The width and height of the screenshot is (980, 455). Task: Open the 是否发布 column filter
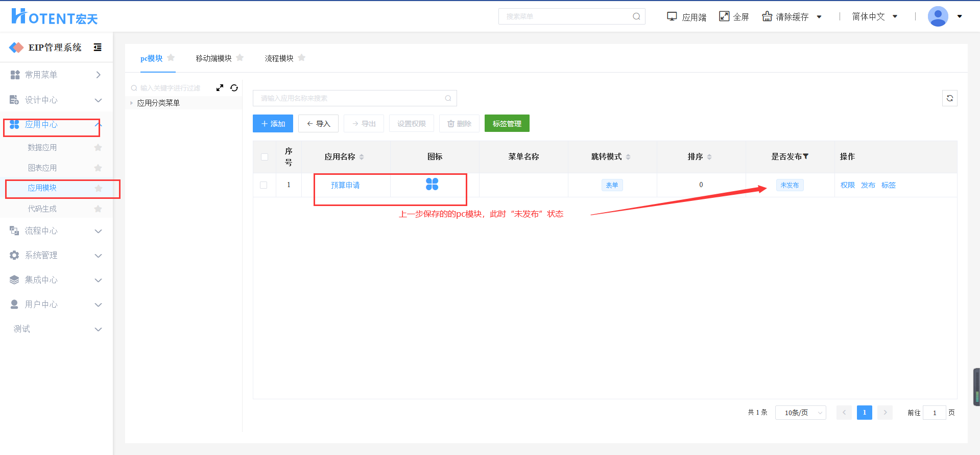click(806, 156)
